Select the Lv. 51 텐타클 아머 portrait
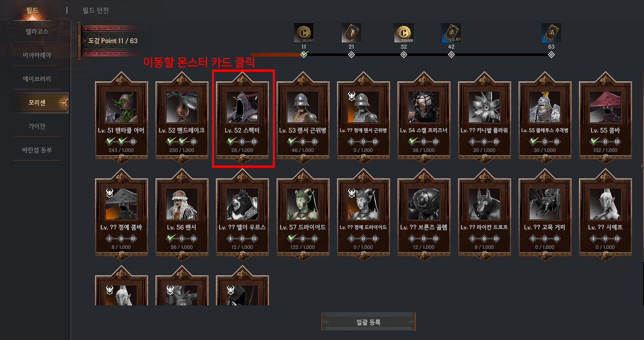 click(122, 107)
